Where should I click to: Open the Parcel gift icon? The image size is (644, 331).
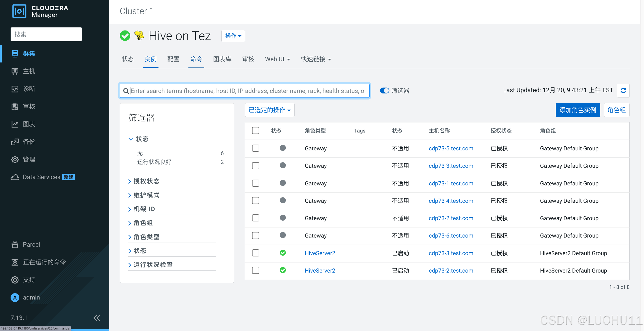coord(15,245)
